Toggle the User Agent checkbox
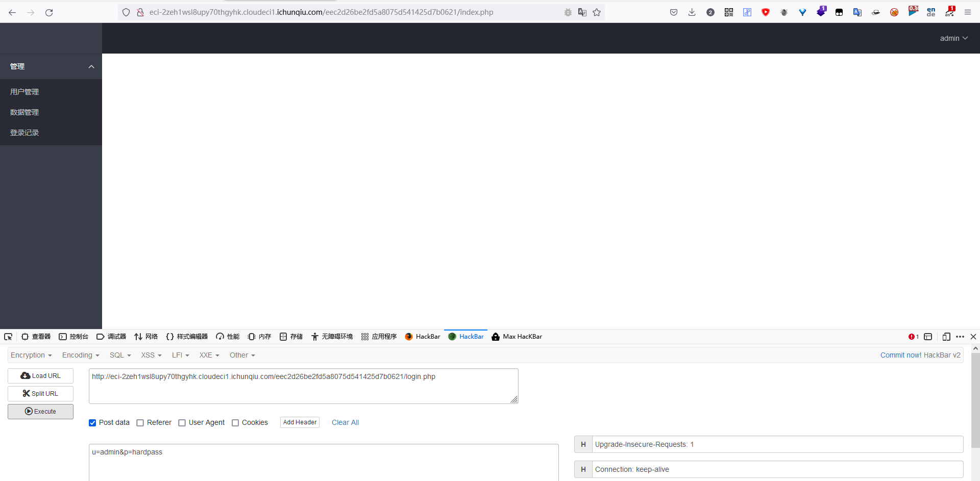 click(x=182, y=423)
